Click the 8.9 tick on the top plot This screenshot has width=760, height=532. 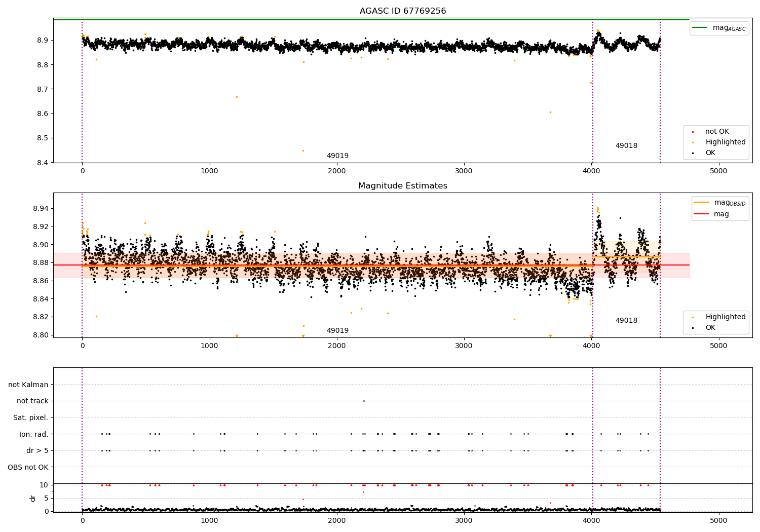pos(43,40)
